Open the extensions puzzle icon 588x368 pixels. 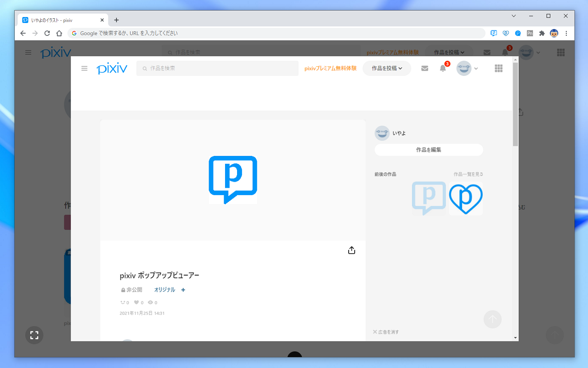[x=542, y=33]
